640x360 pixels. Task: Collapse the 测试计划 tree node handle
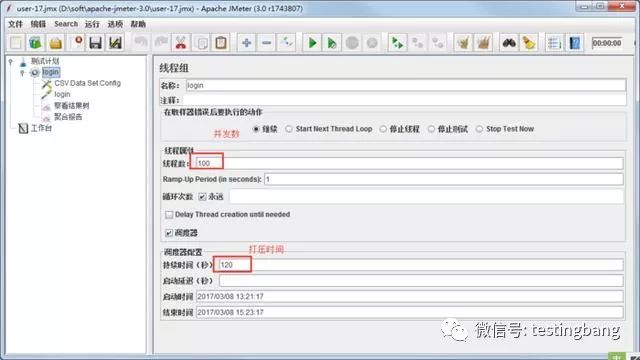pyautogui.click(x=11, y=62)
